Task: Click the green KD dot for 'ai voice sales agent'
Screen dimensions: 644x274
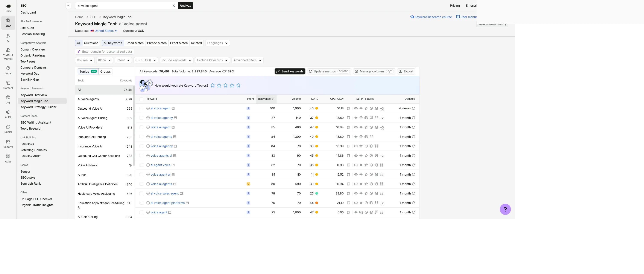Action: (316, 193)
